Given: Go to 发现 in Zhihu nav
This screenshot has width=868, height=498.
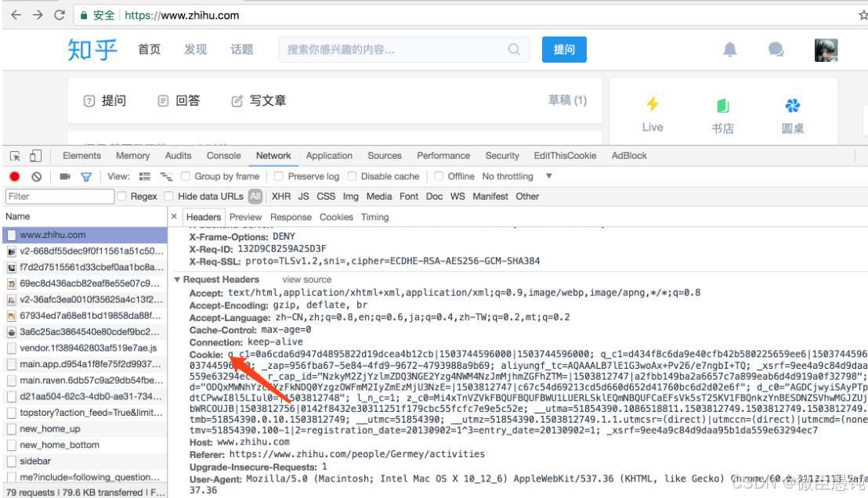Looking at the screenshot, I should [195, 49].
